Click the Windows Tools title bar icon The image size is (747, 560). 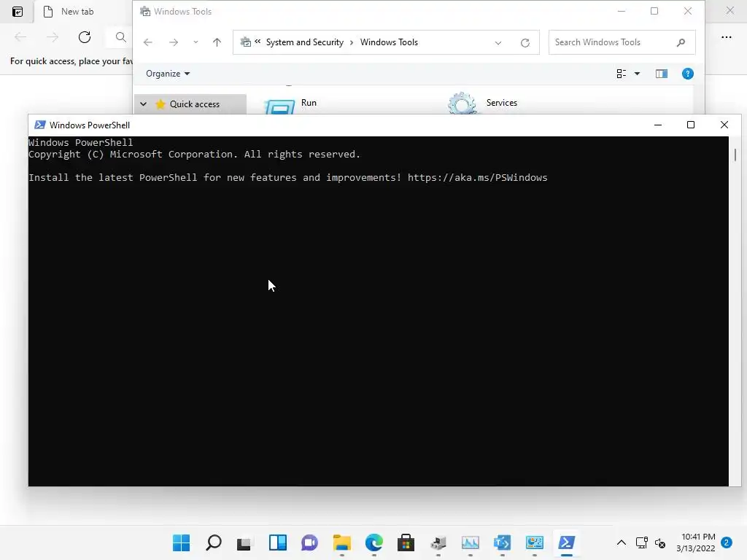coord(145,12)
